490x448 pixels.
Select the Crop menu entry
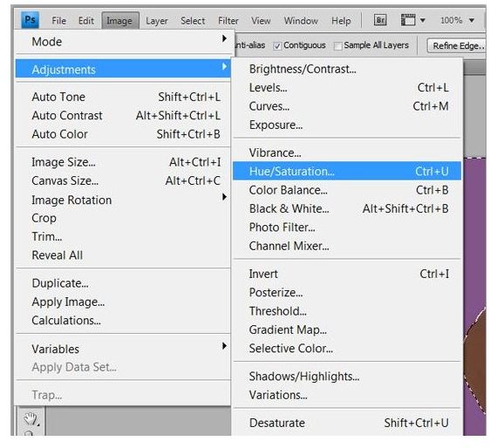[124, 218]
